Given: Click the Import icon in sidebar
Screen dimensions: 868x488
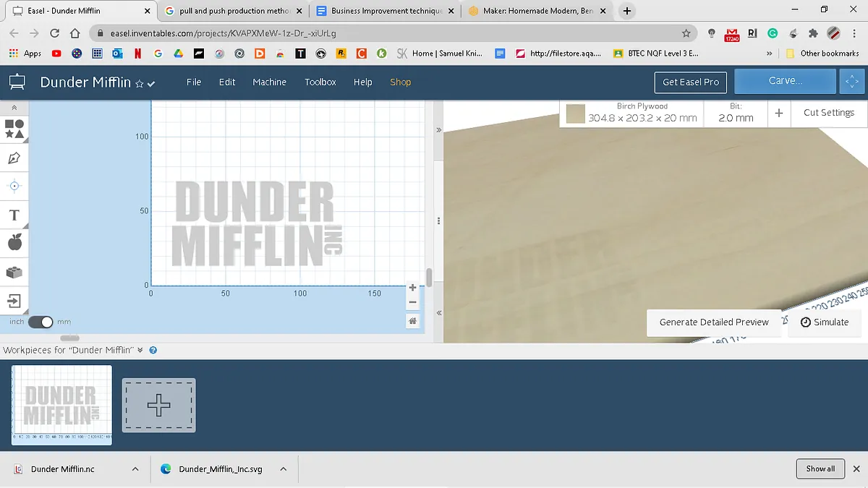Looking at the screenshot, I should [x=14, y=300].
